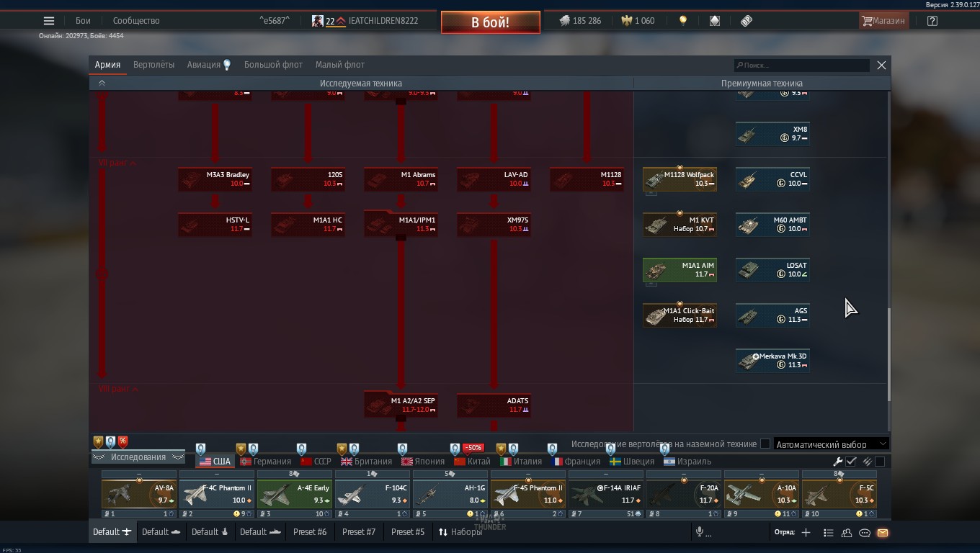
Task: Select the M1A1 AIM premium card
Action: click(680, 270)
